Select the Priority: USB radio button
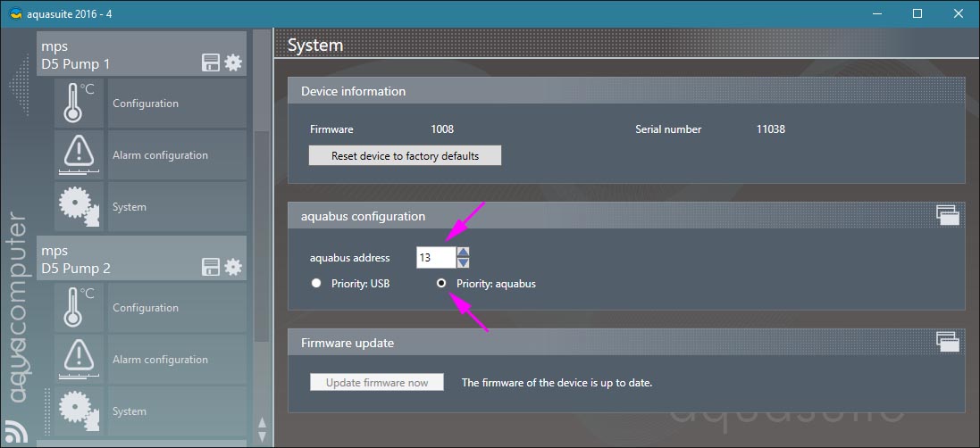The width and height of the screenshot is (980, 448). 315,284
